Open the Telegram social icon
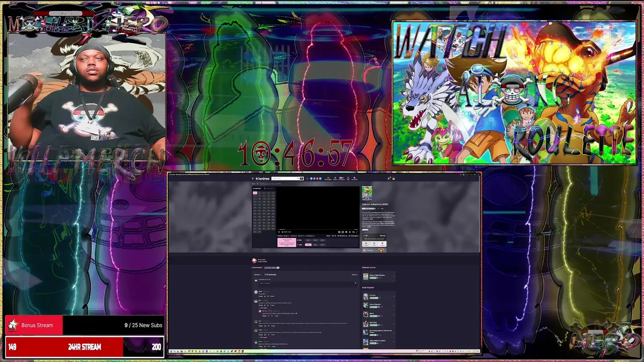644x362 pixels. click(314, 178)
